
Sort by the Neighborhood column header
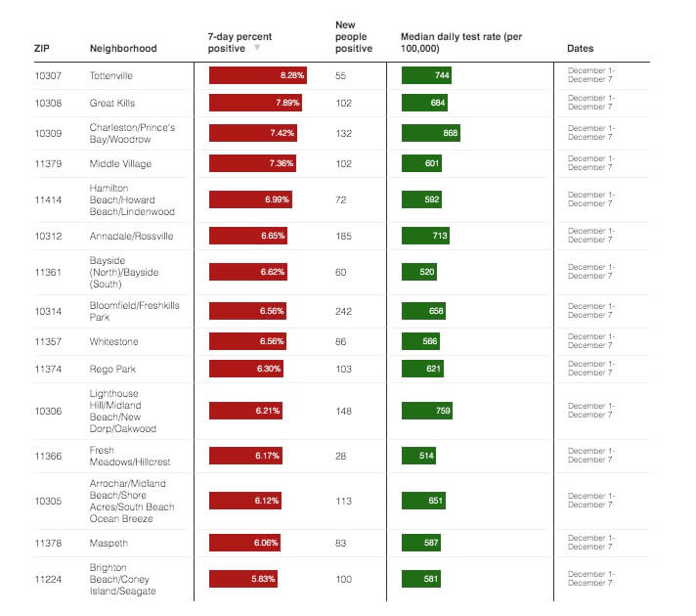coord(122,48)
